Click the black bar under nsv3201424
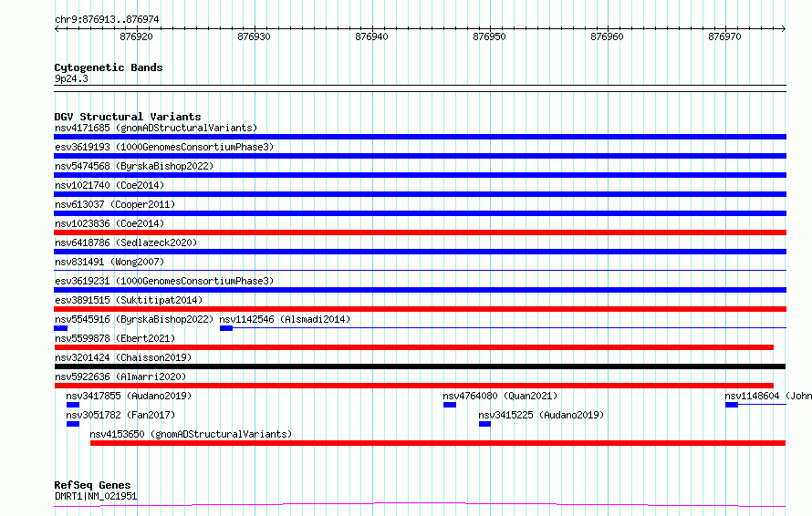This screenshot has width=812, height=516. pyautogui.click(x=420, y=366)
